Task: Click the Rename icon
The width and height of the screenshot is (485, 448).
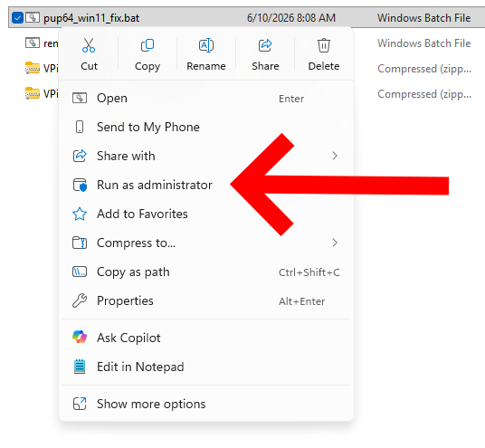Action: [x=206, y=45]
